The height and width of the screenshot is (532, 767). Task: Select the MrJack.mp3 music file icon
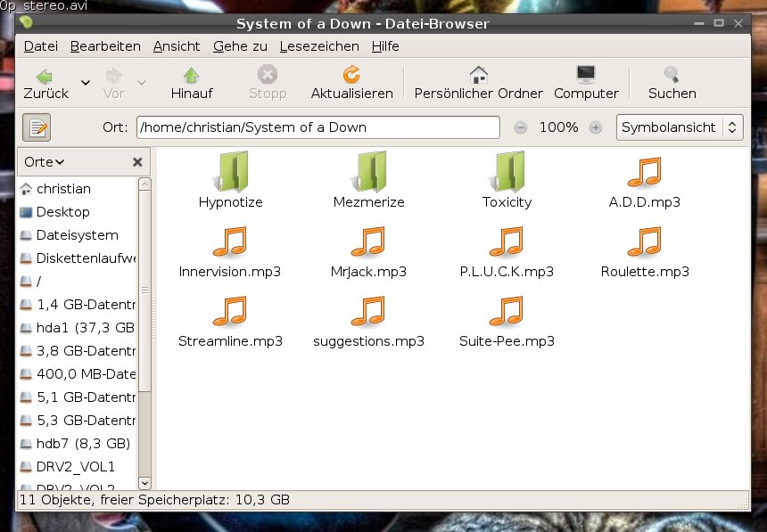click(x=368, y=241)
